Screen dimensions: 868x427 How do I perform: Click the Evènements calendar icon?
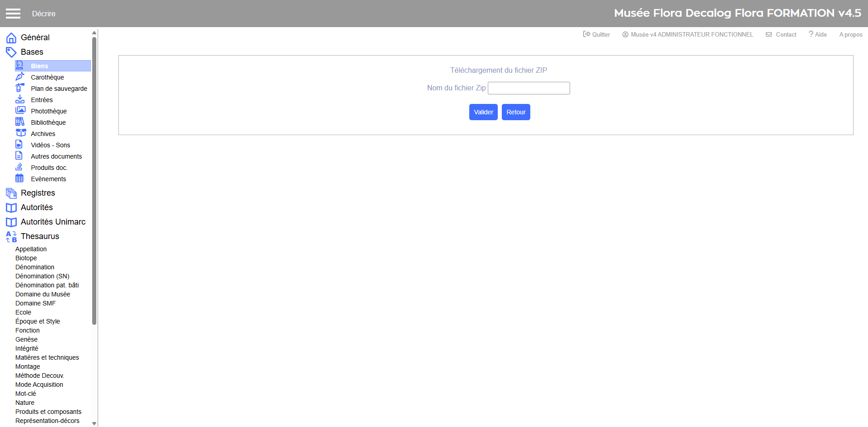pyautogui.click(x=19, y=178)
